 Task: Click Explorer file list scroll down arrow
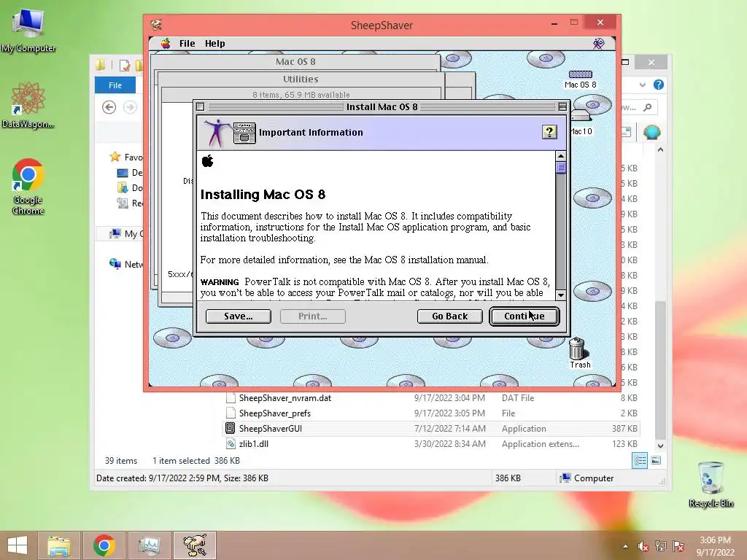660,446
